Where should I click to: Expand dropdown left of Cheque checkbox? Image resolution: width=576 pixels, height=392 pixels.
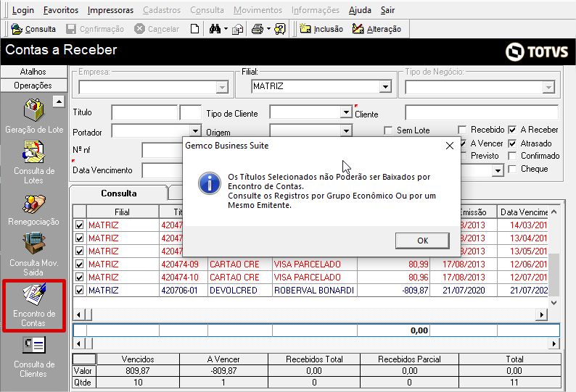pos(498,170)
